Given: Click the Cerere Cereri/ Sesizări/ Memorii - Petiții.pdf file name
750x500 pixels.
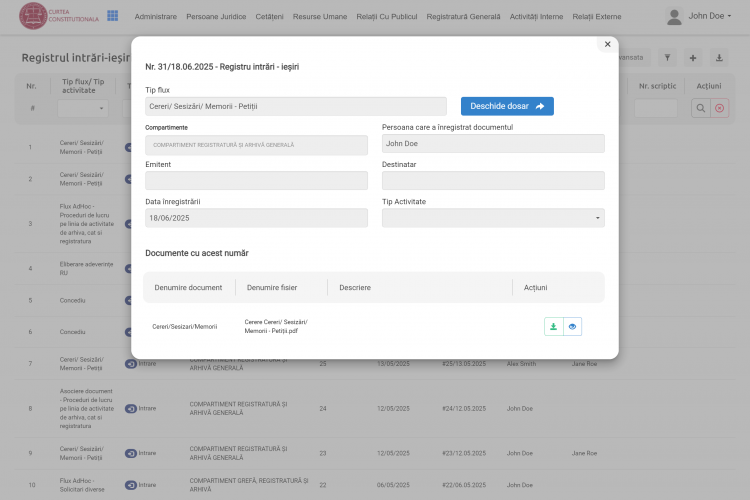Looking at the screenshot, I should (276, 326).
